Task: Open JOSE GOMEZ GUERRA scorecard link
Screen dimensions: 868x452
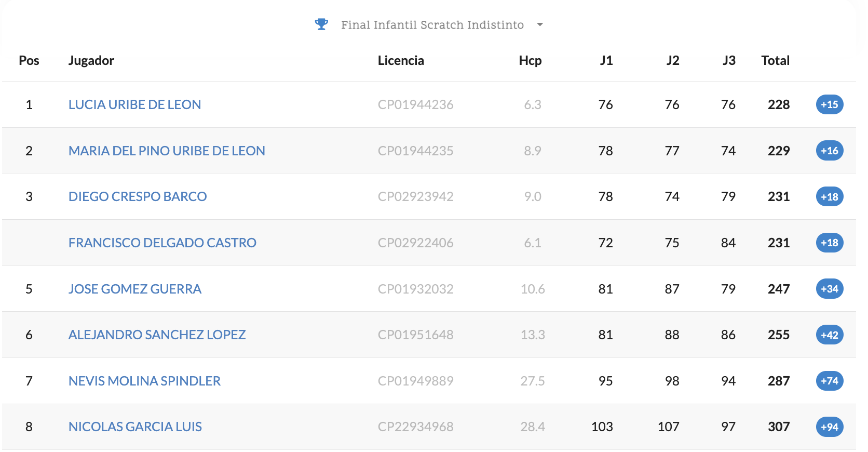Action: (135, 289)
